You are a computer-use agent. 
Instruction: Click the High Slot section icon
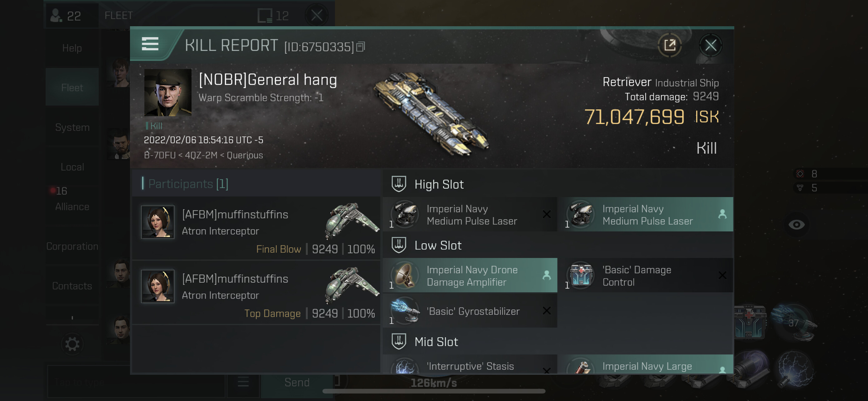coord(399,184)
